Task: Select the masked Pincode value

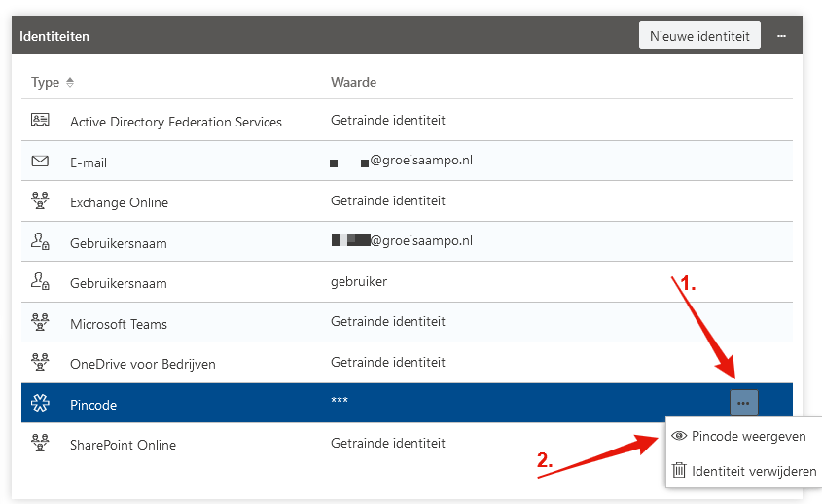Action: pos(340,402)
